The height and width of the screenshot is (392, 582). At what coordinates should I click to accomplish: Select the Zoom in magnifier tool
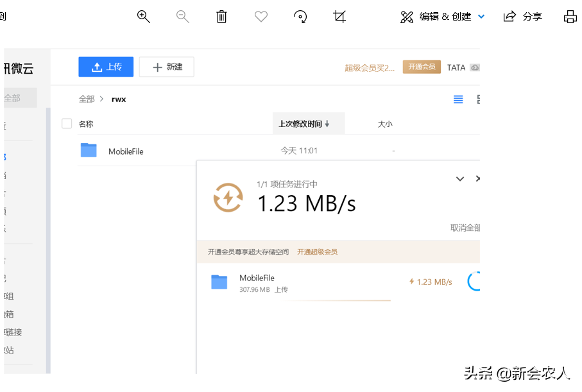tap(143, 16)
